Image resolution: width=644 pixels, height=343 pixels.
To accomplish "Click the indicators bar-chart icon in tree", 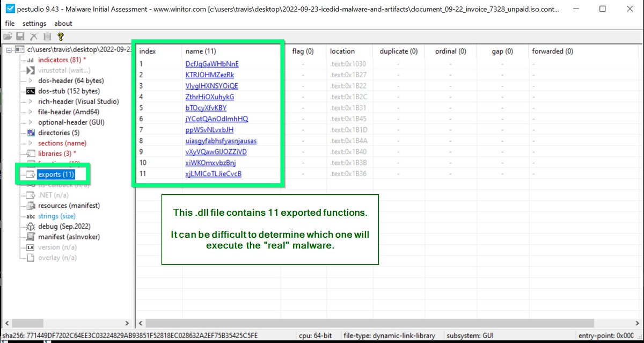I will coord(31,60).
